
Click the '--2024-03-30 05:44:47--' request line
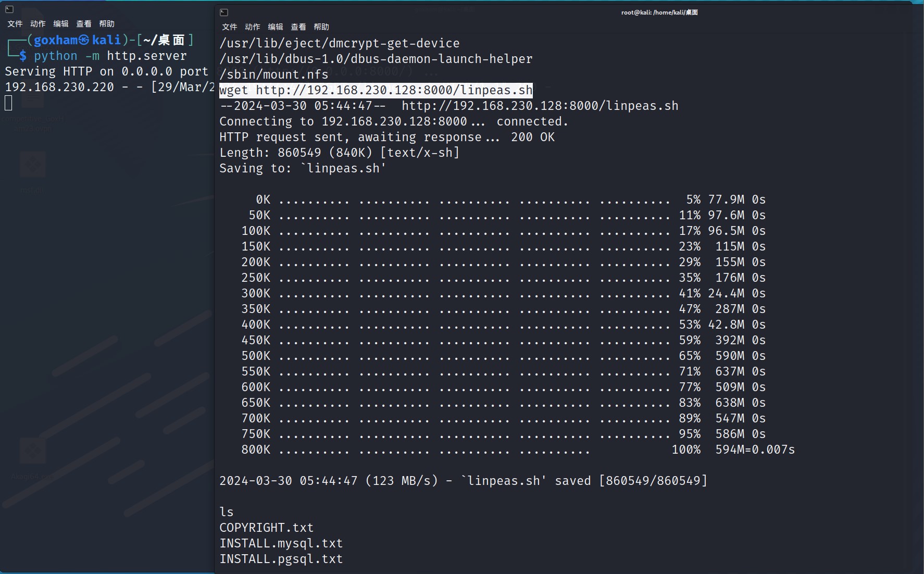click(449, 106)
